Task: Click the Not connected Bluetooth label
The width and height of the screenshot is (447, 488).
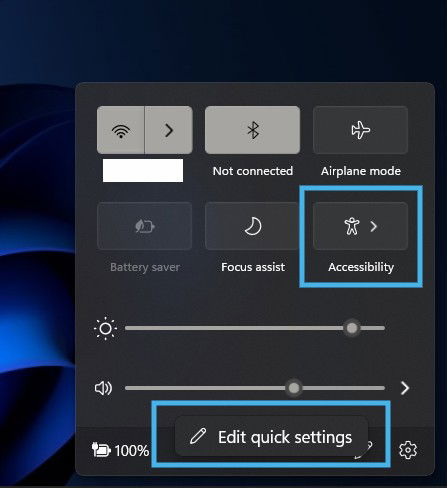Action: tap(253, 171)
